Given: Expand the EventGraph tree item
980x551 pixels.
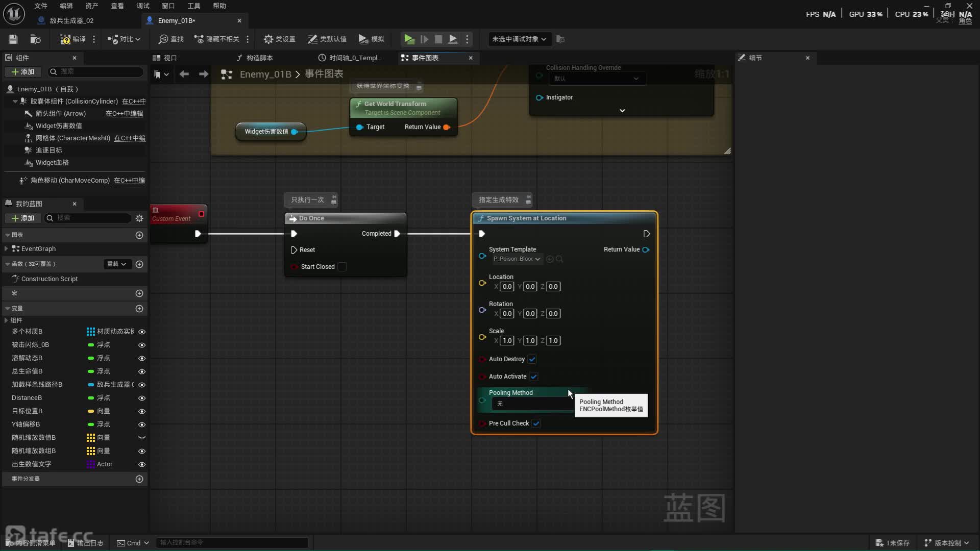Looking at the screenshot, I should pos(6,249).
